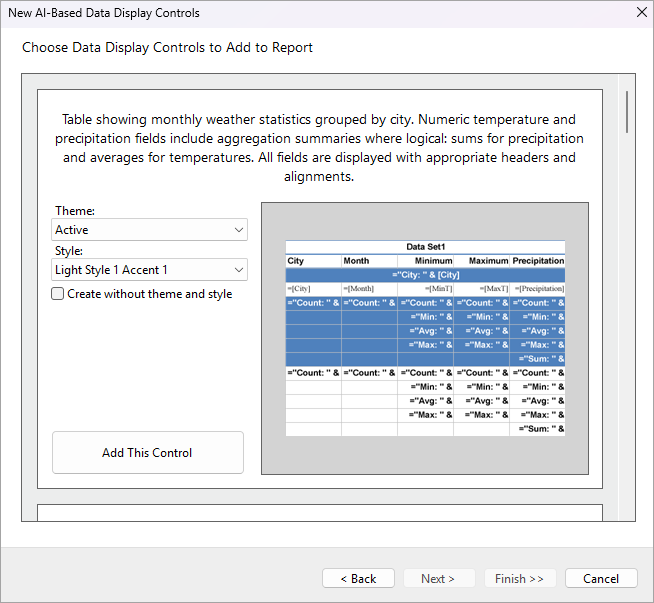This screenshot has height=603, width=654.
Task: Click the =[Precipitation] detail cell in preview
Action: 537,289
